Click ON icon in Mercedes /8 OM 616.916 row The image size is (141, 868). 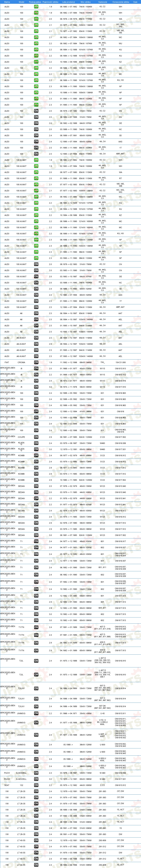click(x=36, y=381)
